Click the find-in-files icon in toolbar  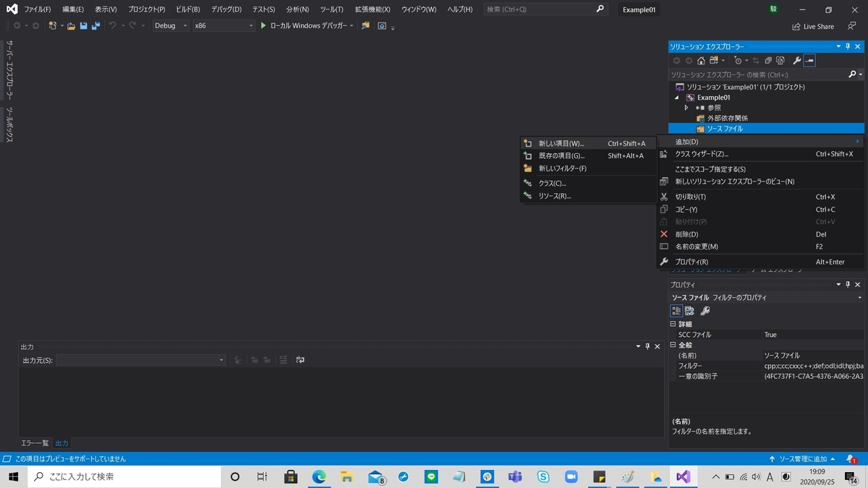[365, 25]
